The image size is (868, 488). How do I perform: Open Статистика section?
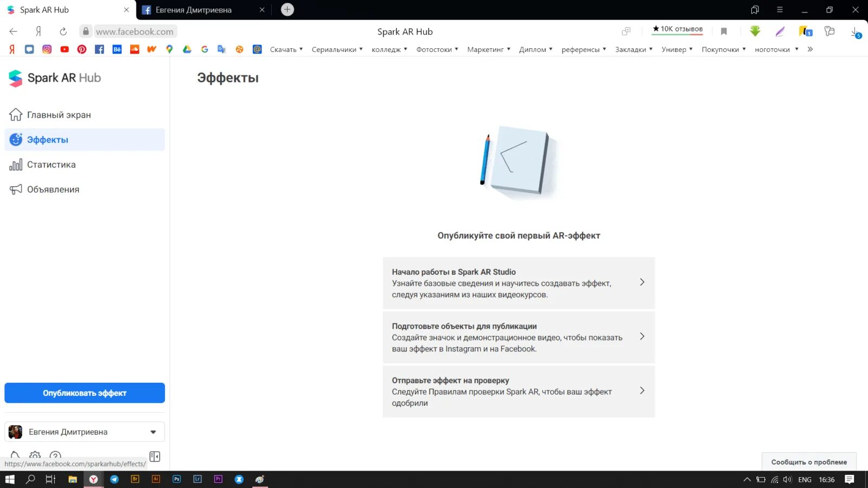point(85,165)
